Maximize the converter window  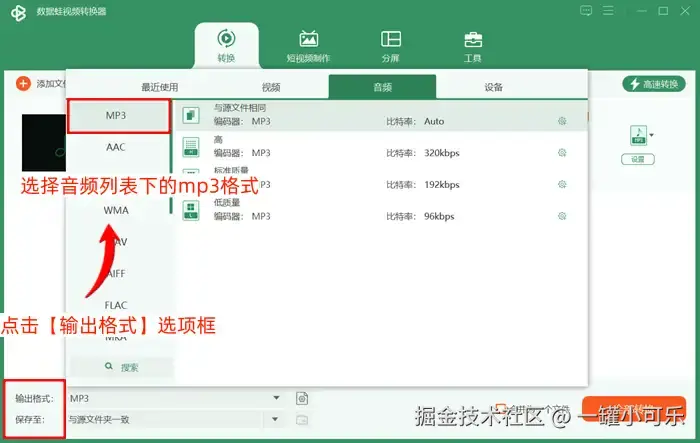tap(663, 11)
